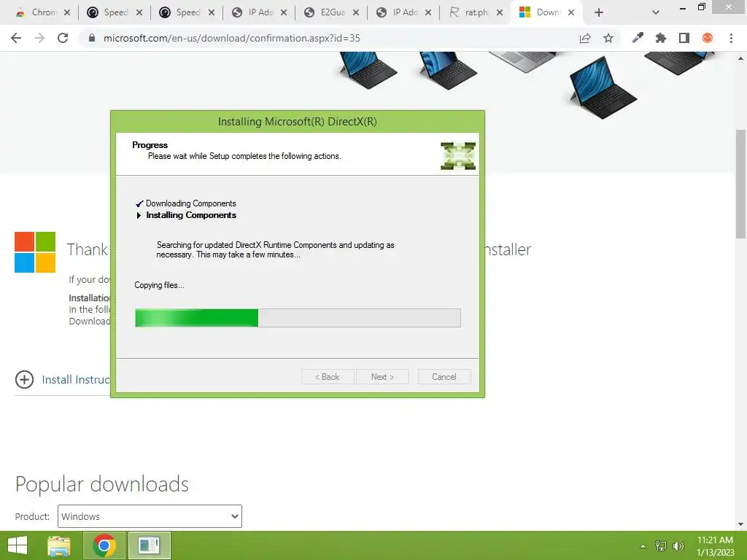Open File Explorer from the taskbar
Image resolution: width=747 pixels, height=560 pixels.
pos(59,545)
